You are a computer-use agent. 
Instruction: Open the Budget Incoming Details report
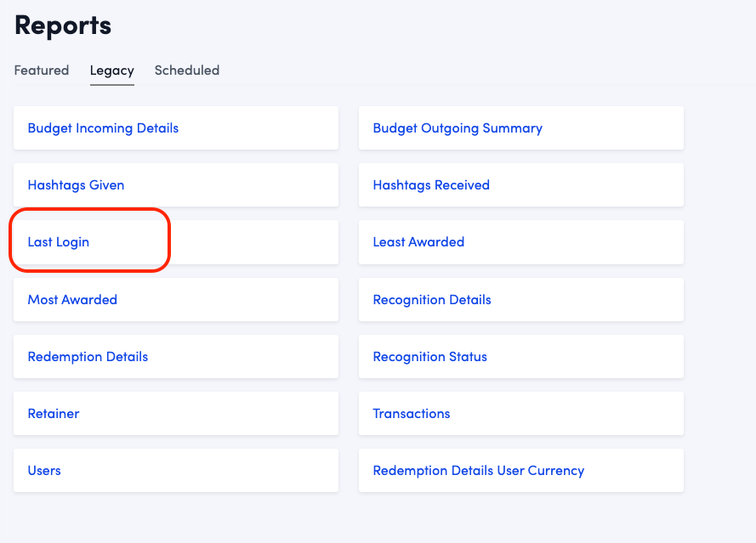[x=103, y=128]
